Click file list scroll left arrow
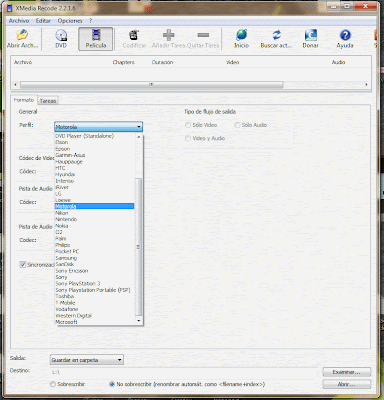Viewport: 384px width, 400px height. 15,85
